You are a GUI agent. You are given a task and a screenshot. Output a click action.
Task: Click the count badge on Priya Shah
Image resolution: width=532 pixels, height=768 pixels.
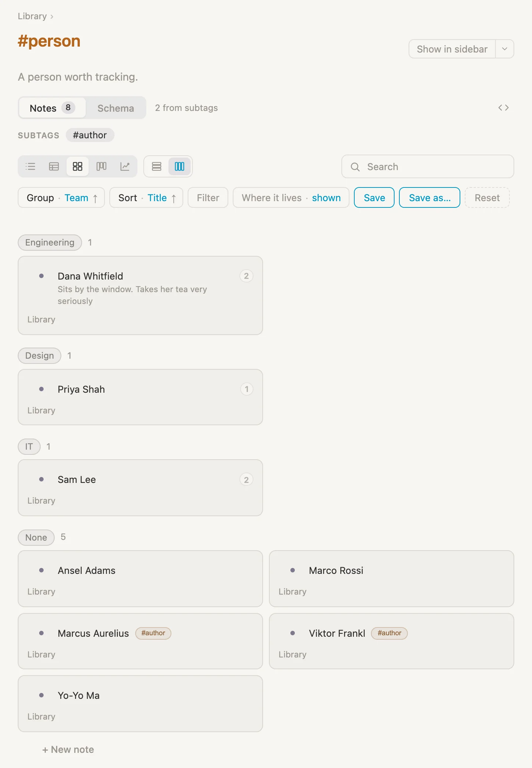point(246,389)
